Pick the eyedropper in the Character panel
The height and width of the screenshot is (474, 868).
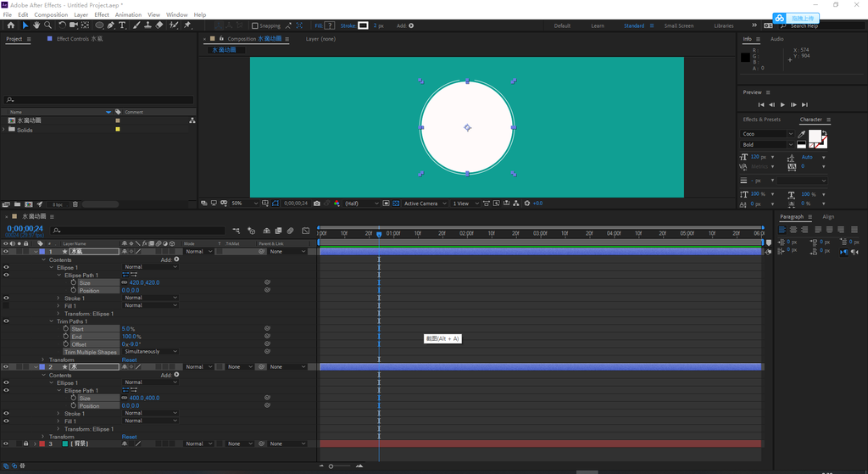[802, 134]
